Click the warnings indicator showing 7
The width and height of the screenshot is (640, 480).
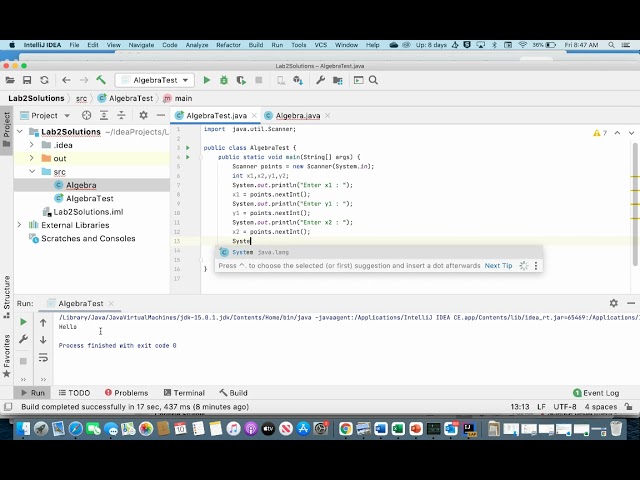[600, 133]
